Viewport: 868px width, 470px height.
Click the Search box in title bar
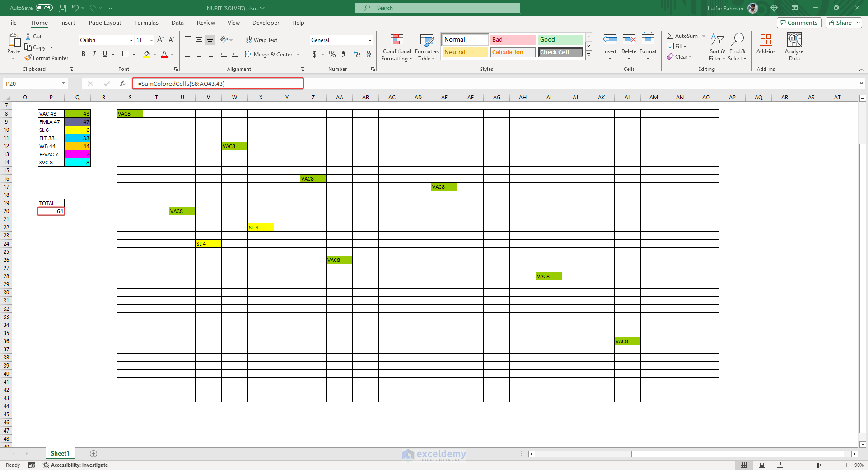(438, 8)
